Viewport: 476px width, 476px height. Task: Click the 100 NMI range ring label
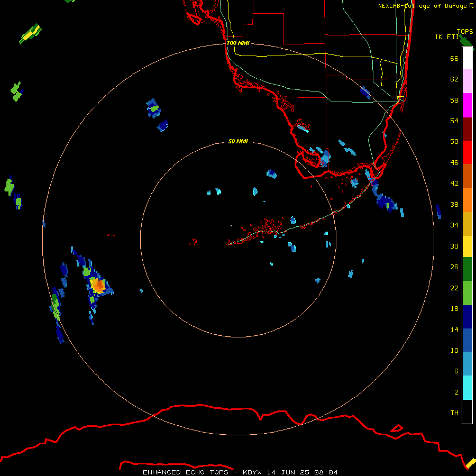(x=238, y=43)
